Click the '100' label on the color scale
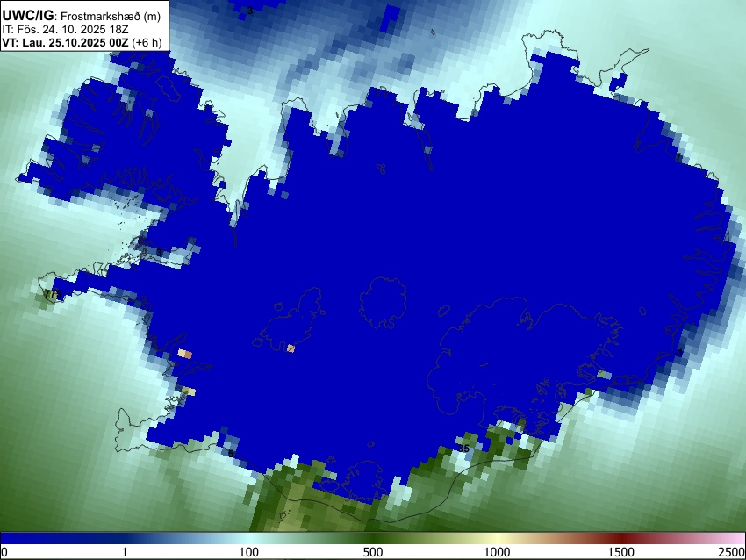The height and width of the screenshot is (560, 746). [x=249, y=552]
